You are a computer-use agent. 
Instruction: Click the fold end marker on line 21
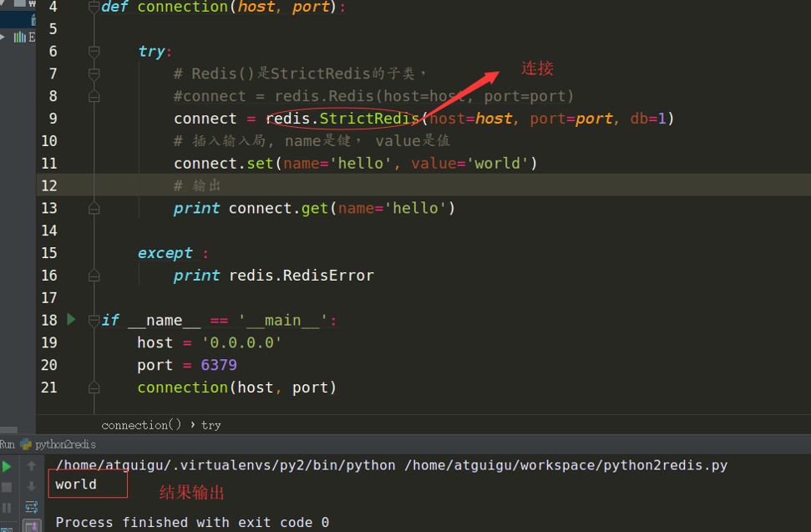[x=94, y=388]
